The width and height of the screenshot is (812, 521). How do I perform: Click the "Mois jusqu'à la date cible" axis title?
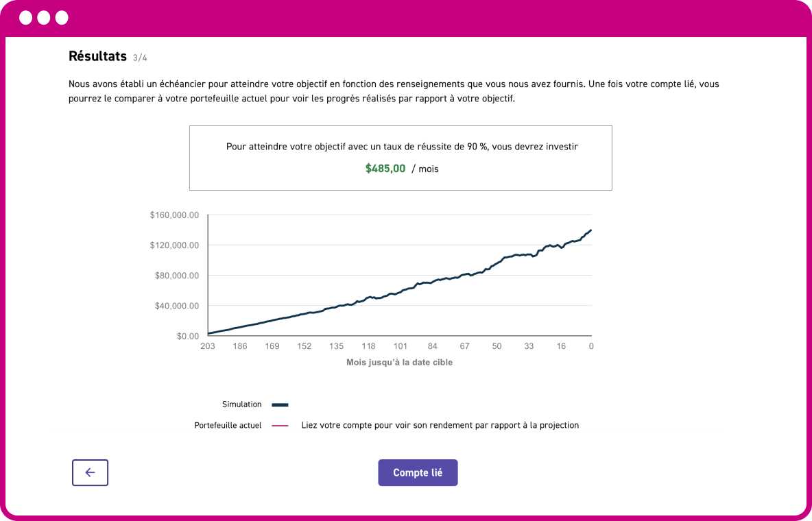click(399, 362)
